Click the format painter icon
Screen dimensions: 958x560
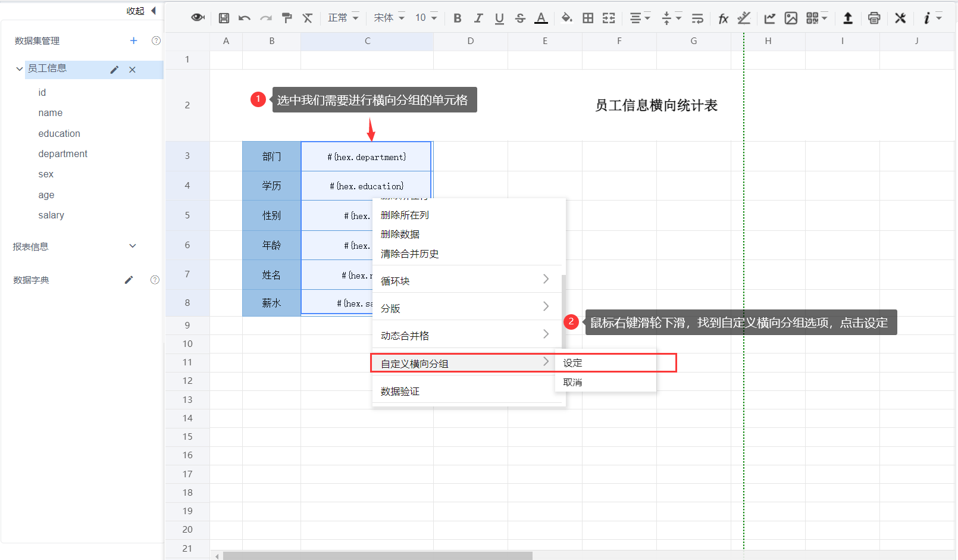pos(287,18)
